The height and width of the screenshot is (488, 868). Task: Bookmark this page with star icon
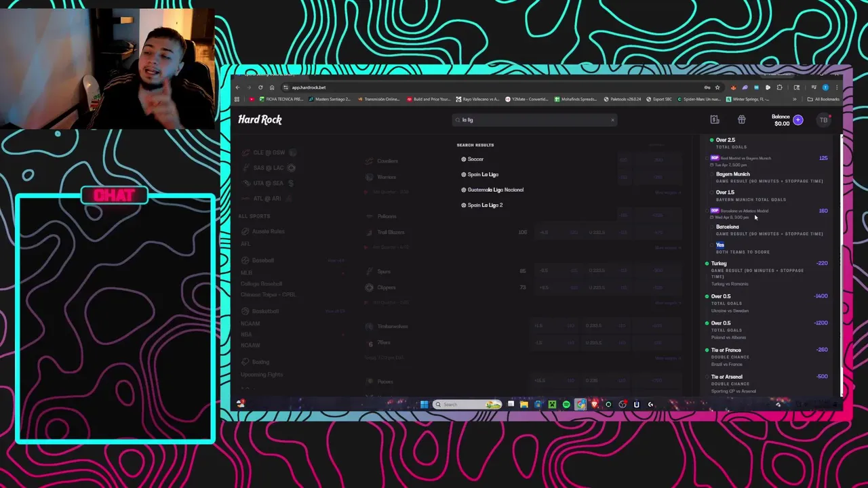[x=717, y=87]
